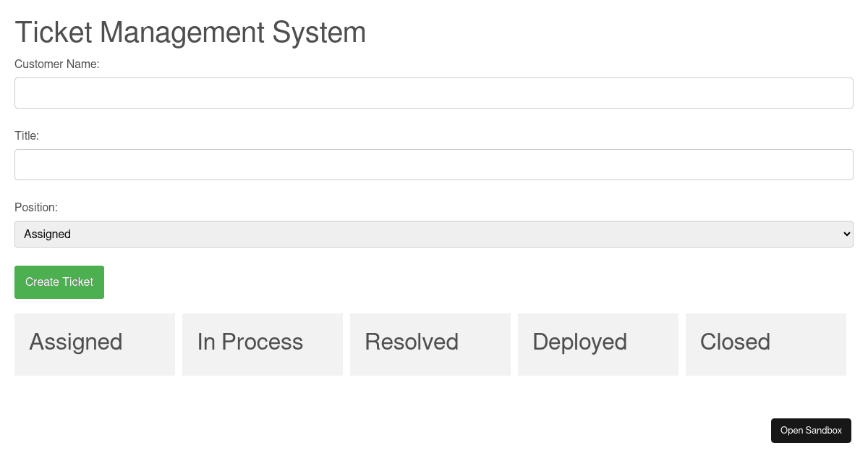Click empty space inside Closed column, right of heading
This screenshot has height=456, width=868.
pyautogui.click(x=810, y=343)
